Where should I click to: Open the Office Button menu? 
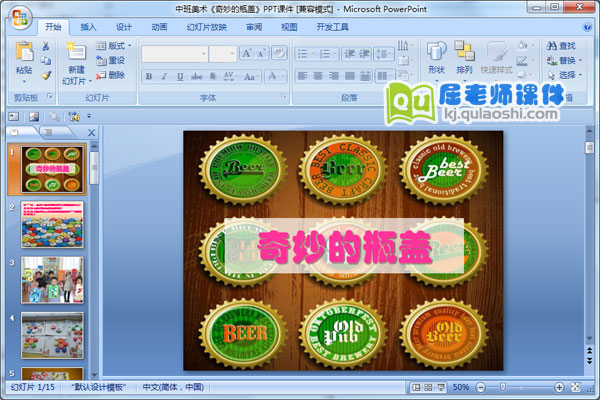[x=20, y=18]
